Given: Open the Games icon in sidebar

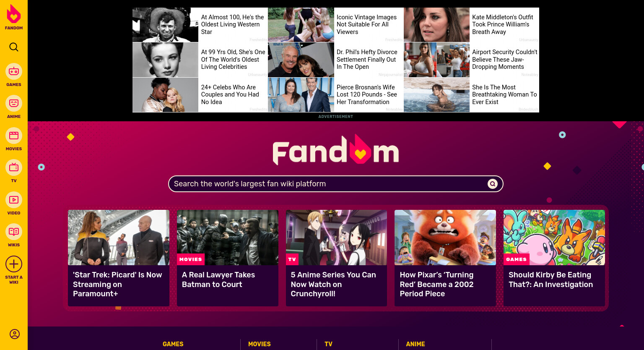Looking at the screenshot, I should click(x=14, y=71).
